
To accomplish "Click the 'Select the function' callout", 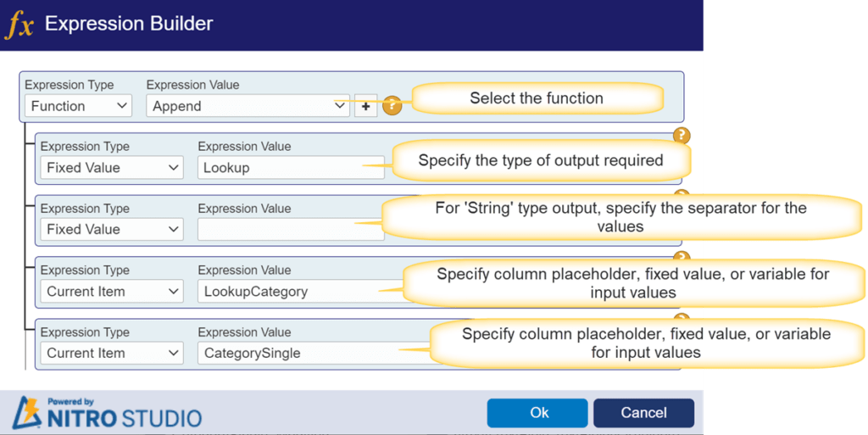I will click(x=537, y=98).
